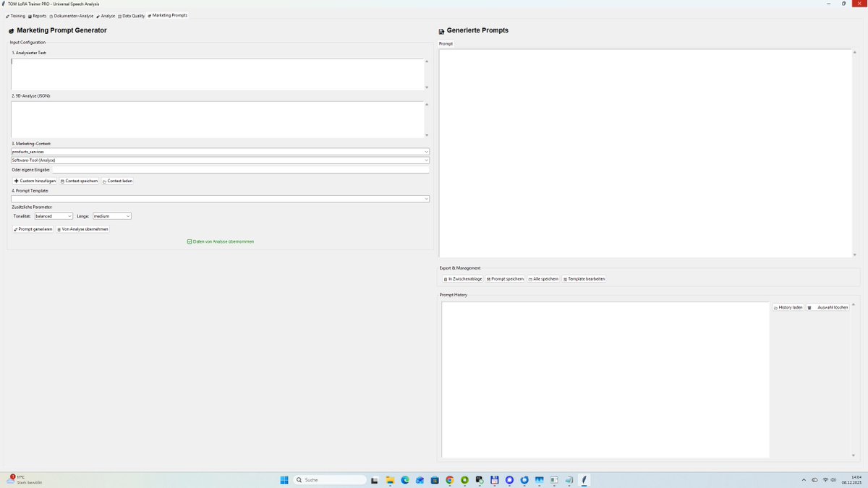This screenshot has width=868, height=488.
Task: Click In Zwischenablage button
Action: point(463,278)
